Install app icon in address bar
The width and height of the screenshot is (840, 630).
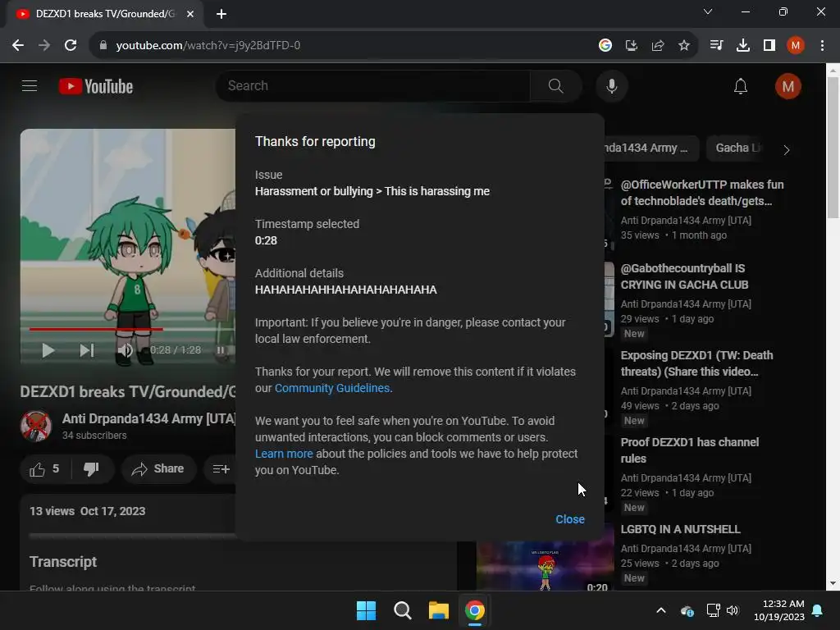coord(631,46)
